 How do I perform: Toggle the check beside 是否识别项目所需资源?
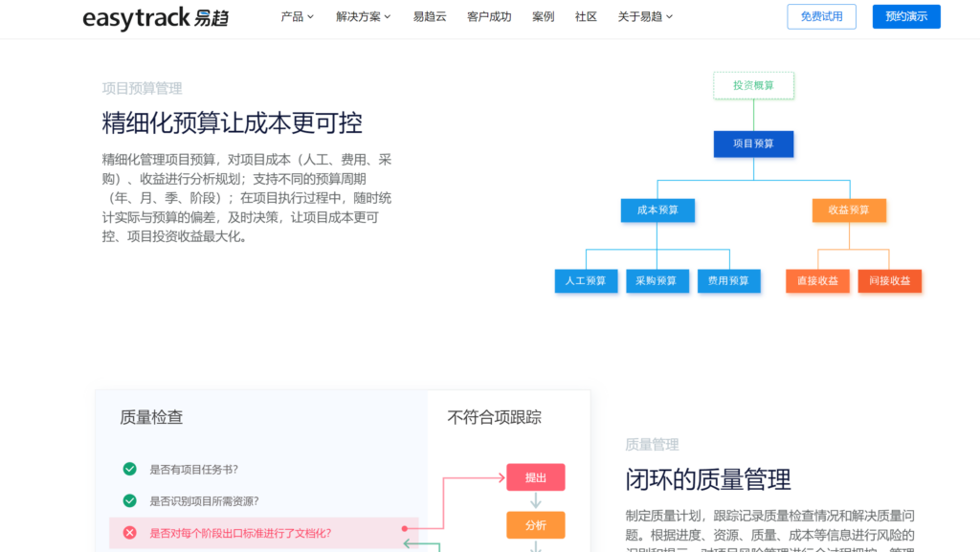[129, 500]
